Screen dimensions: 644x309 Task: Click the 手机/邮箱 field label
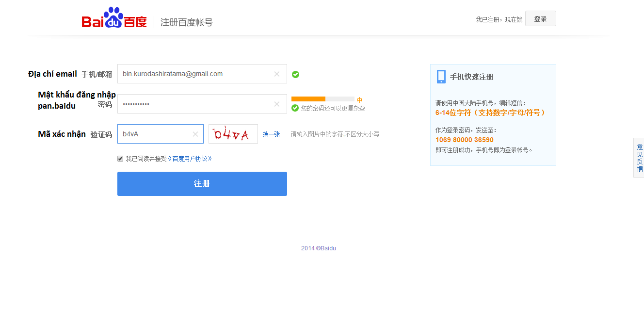(97, 74)
